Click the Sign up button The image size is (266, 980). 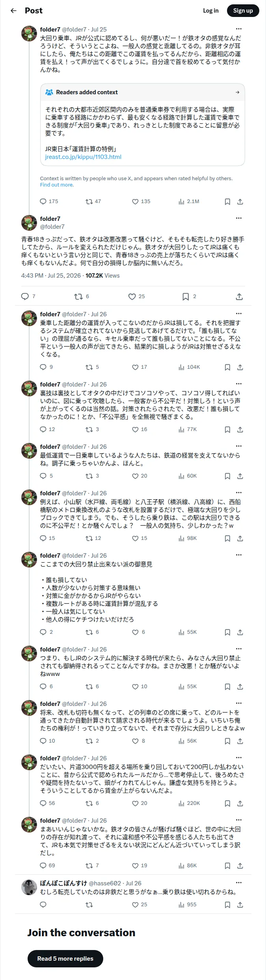click(243, 11)
